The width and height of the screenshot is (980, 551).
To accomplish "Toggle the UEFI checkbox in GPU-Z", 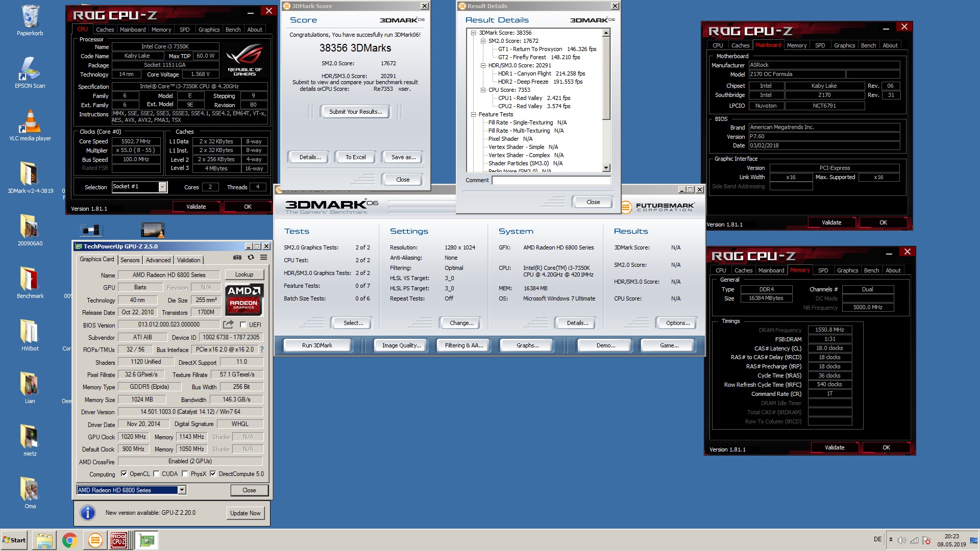I will click(x=243, y=324).
